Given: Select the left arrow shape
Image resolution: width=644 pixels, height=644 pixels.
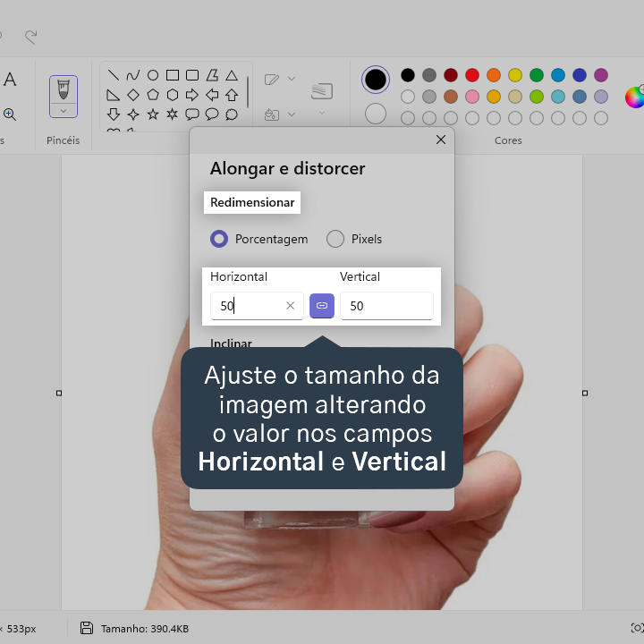Looking at the screenshot, I should pyautogui.click(x=212, y=96).
